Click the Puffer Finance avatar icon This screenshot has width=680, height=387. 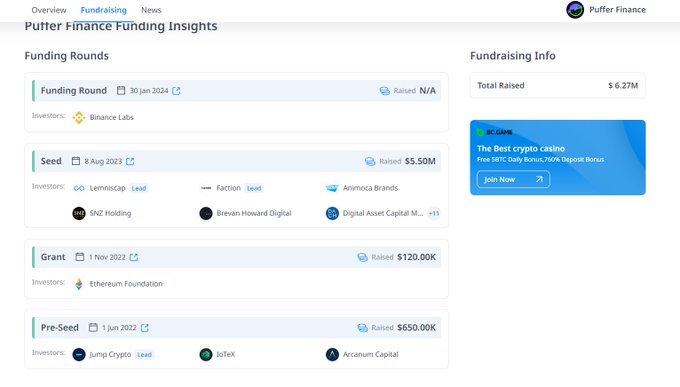click(x=575, y=10)
